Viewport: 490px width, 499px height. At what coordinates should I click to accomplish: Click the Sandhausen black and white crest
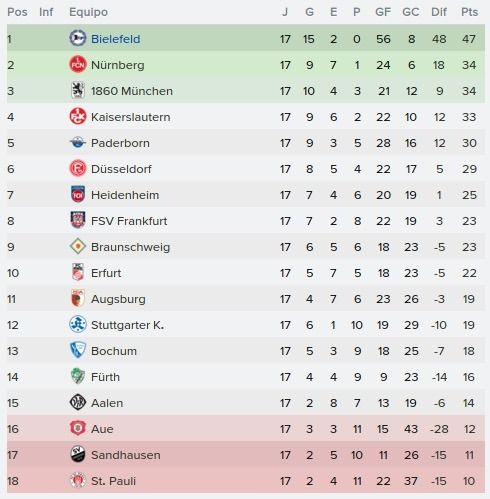click(78, 454)
